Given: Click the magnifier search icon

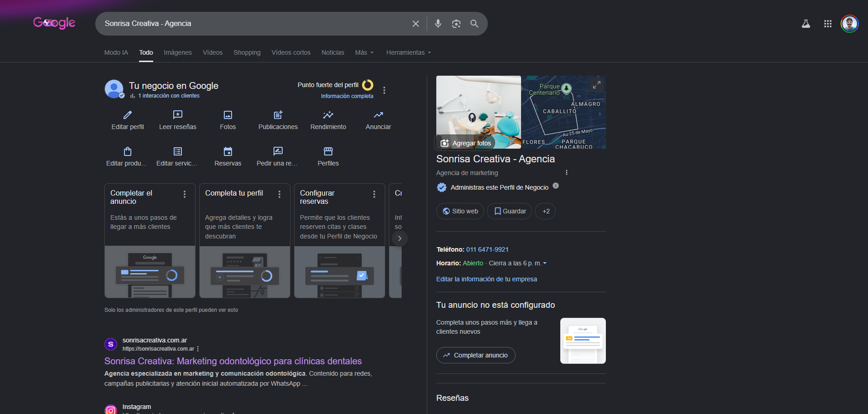Looking at the screenshot, I should coord(474,24).
